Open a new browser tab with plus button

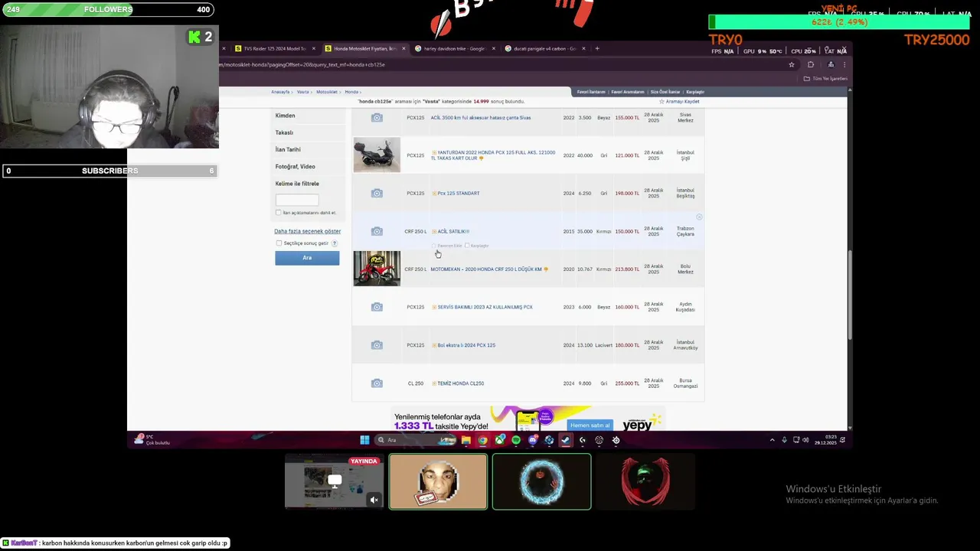(x=597, y=48)
